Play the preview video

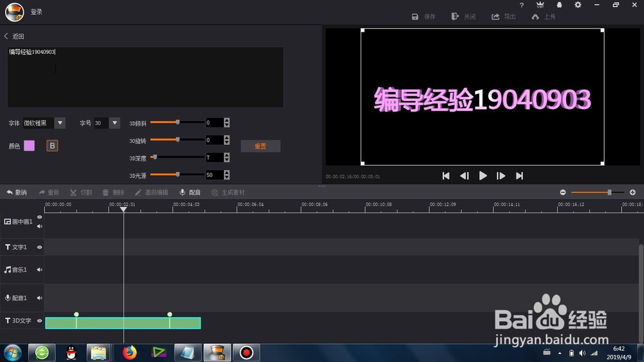(x=482, y=176)
